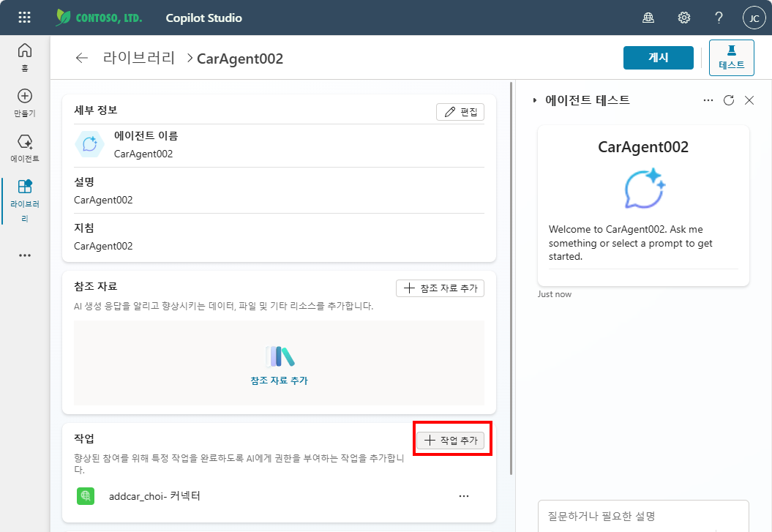This screenshot has width=772, height=532.
Task: Go back with the left arrow
Action: [82, 58]
